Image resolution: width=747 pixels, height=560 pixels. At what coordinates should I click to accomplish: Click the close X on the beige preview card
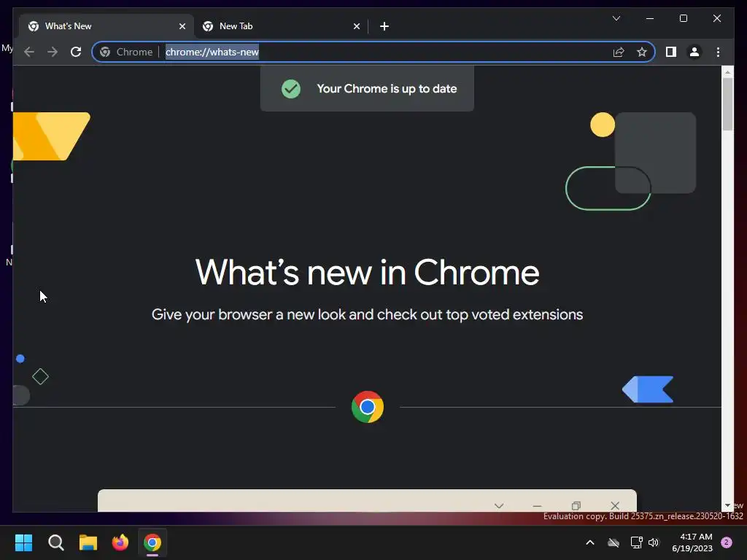pos(615,506)
